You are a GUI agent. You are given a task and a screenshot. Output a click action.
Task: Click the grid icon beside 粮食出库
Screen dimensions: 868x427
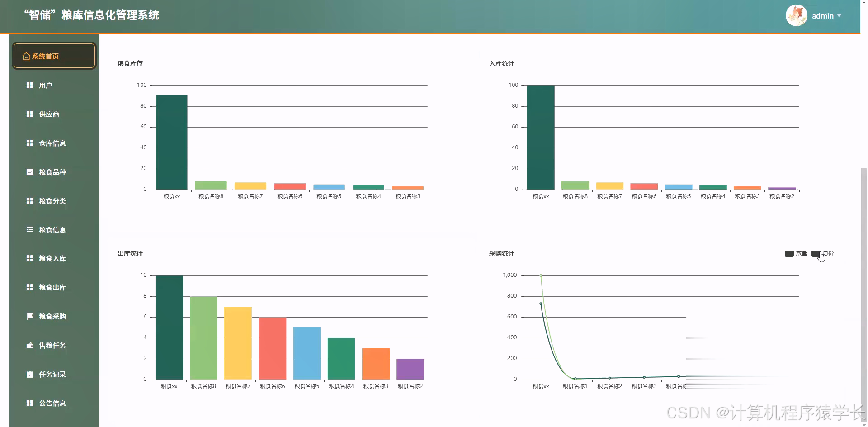pyautogui.click(x=30, y=287)
